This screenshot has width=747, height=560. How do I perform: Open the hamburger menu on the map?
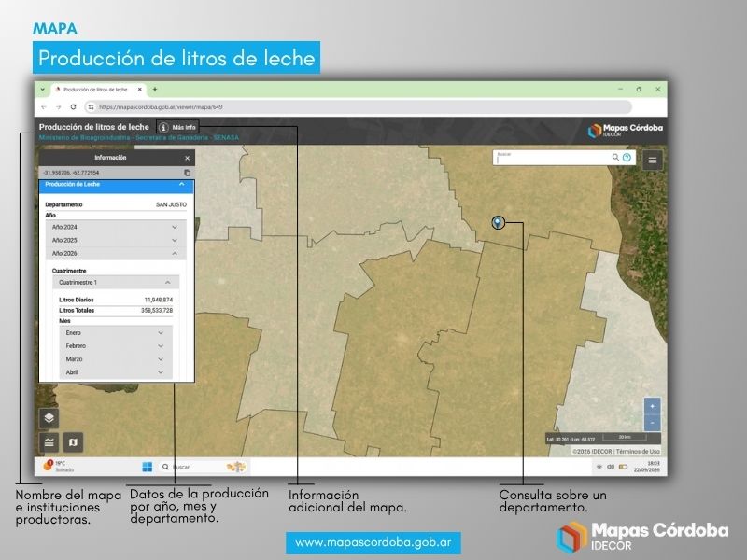coord(652,160)
